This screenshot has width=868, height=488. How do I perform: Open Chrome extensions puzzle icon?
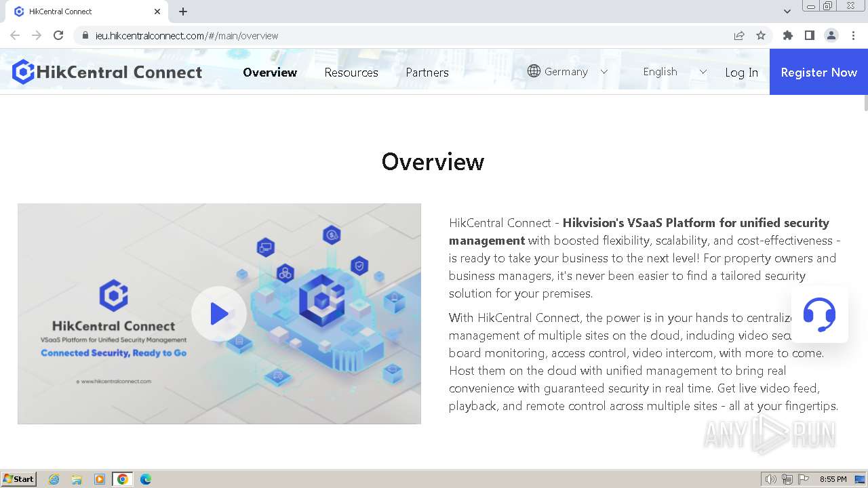coord(787,35)
